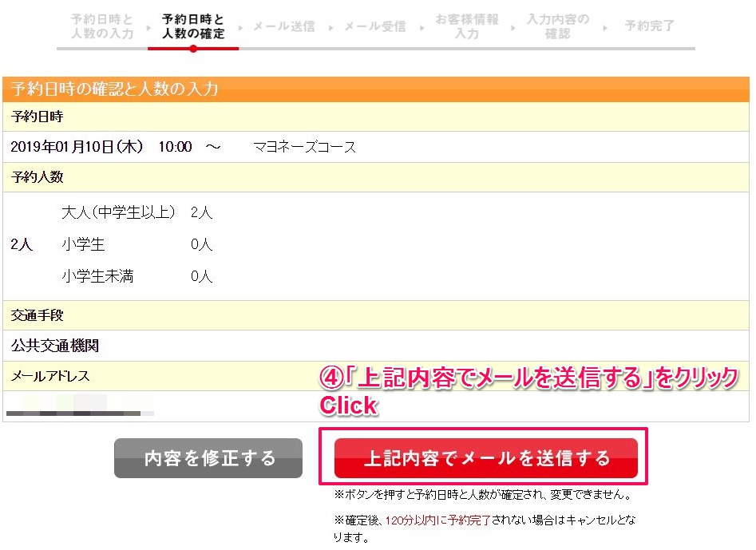Click the マヨネーズコース course name

coord(304,147)
